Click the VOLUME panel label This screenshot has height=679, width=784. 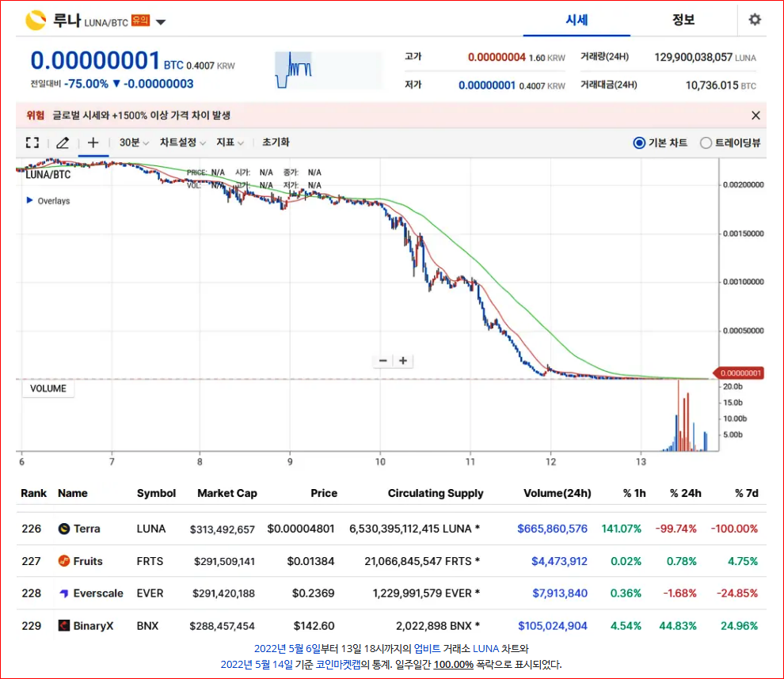click(48, 389)
